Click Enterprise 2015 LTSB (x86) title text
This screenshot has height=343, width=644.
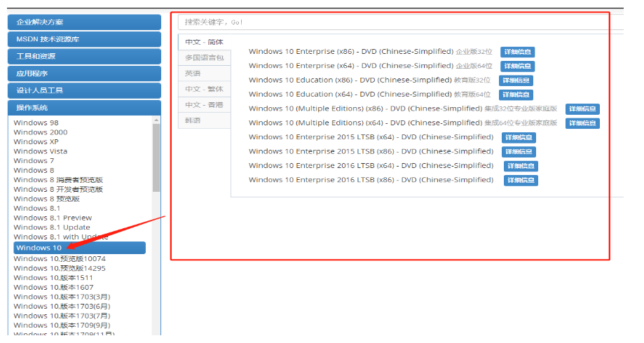(x=371, y=151)
